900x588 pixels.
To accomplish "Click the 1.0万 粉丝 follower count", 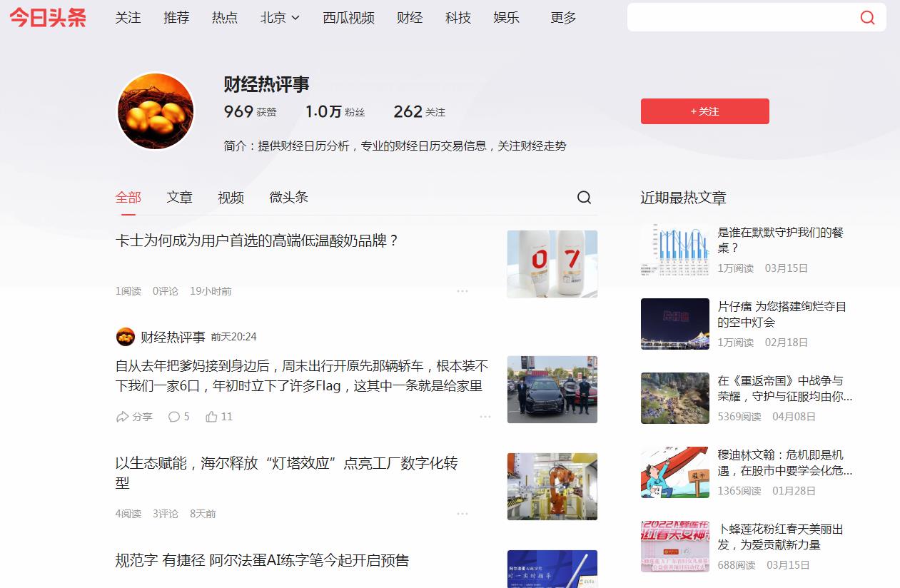I will pos(335,111).
